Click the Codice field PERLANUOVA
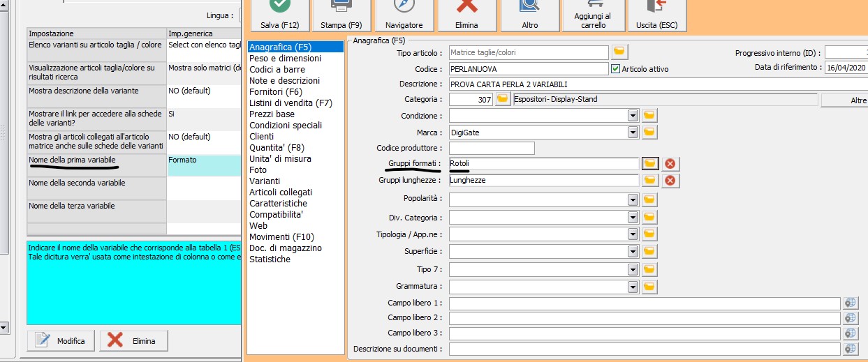Viewport: 868px width, 362px height. tap(528, 69)
